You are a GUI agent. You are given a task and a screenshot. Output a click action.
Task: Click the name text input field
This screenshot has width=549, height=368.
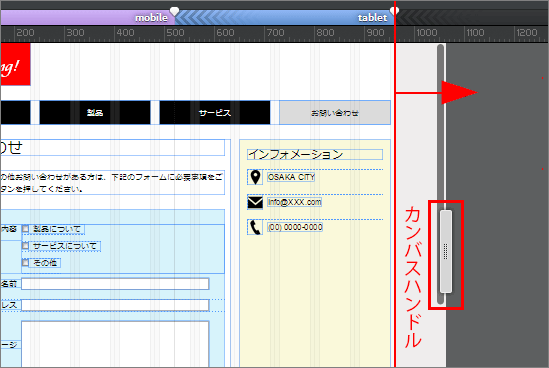[115, 284]
